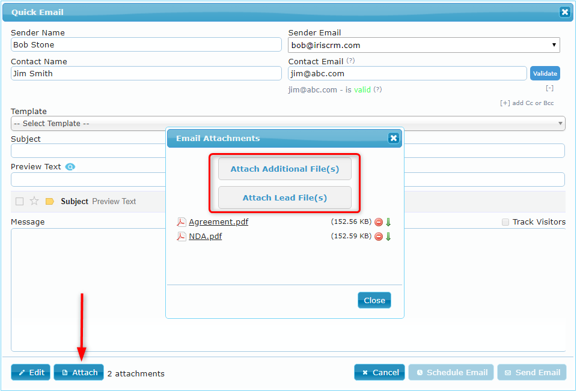Remove the Agreement.pdf attachment via red icon
Screen dimensions: 577x392
click(x=379, y=222)
